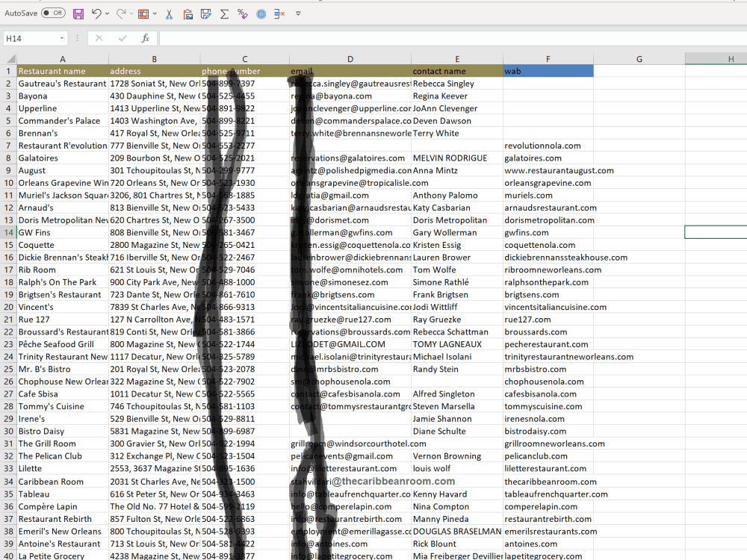This screenshot has width=747, height=560.
Task: Click cell 'Antoine's Restaurant'
Action: click(63, 544)
